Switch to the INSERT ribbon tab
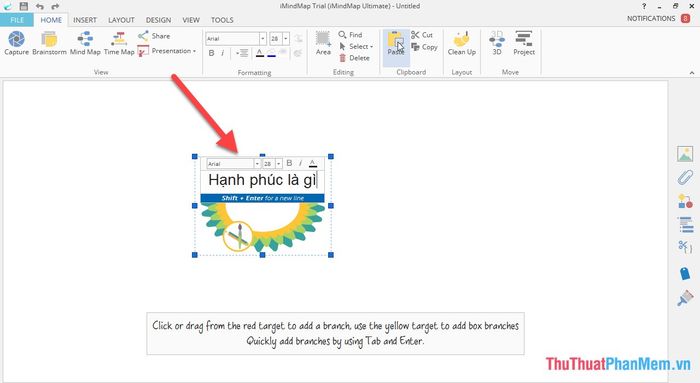The height and width of the screenshot is (383, 700). tap(85, 20)
